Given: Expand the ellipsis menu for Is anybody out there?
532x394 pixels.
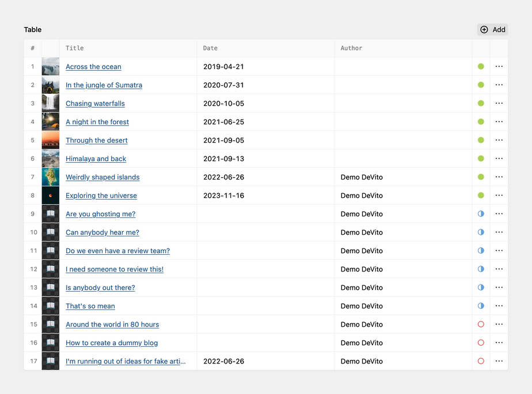Looking at the screenshot, I should click(499, 288).
